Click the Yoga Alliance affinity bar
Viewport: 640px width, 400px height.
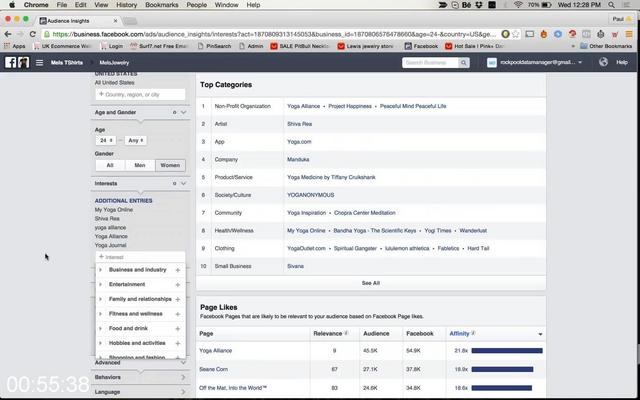507,351
